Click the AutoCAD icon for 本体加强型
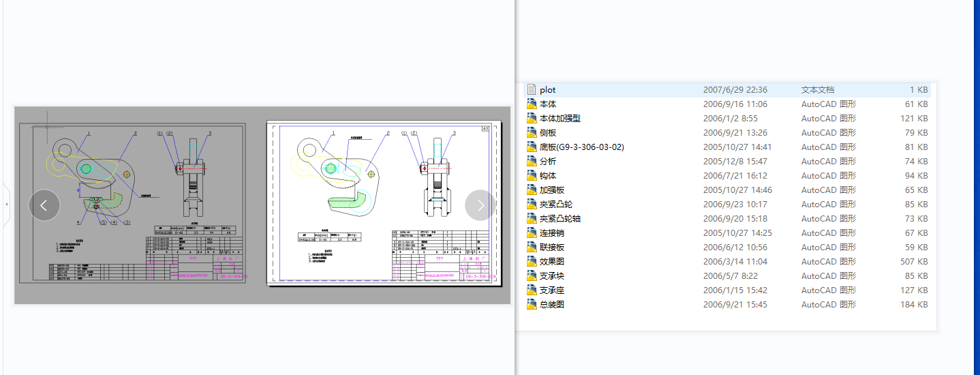This screenshot has height=375, width=980. coord(532,118)
